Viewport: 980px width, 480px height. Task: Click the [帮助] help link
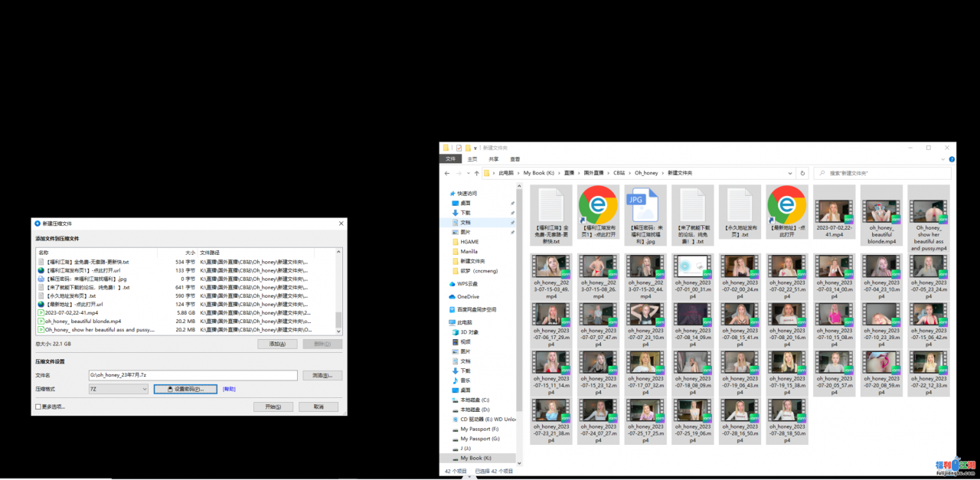(229, 389)
